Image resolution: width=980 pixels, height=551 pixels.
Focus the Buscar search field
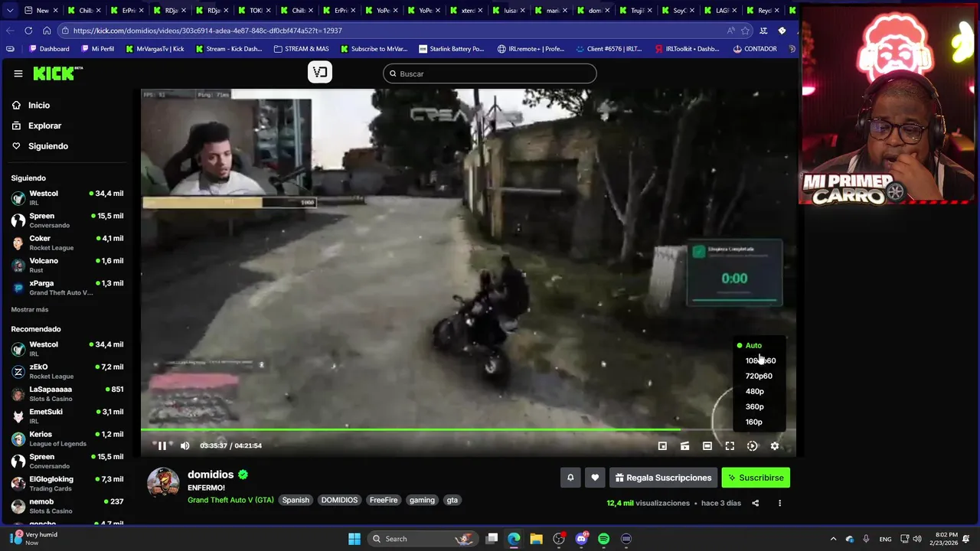click(490, 73)
